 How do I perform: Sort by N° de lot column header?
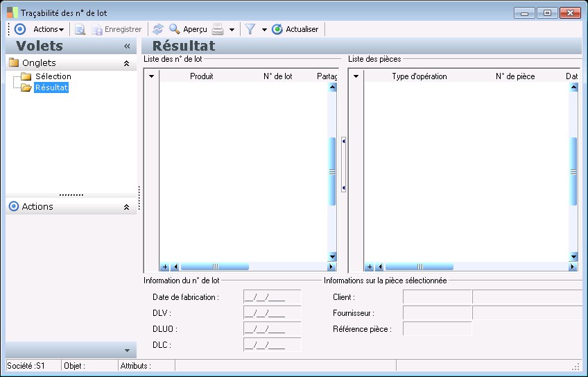pos(277,76)
